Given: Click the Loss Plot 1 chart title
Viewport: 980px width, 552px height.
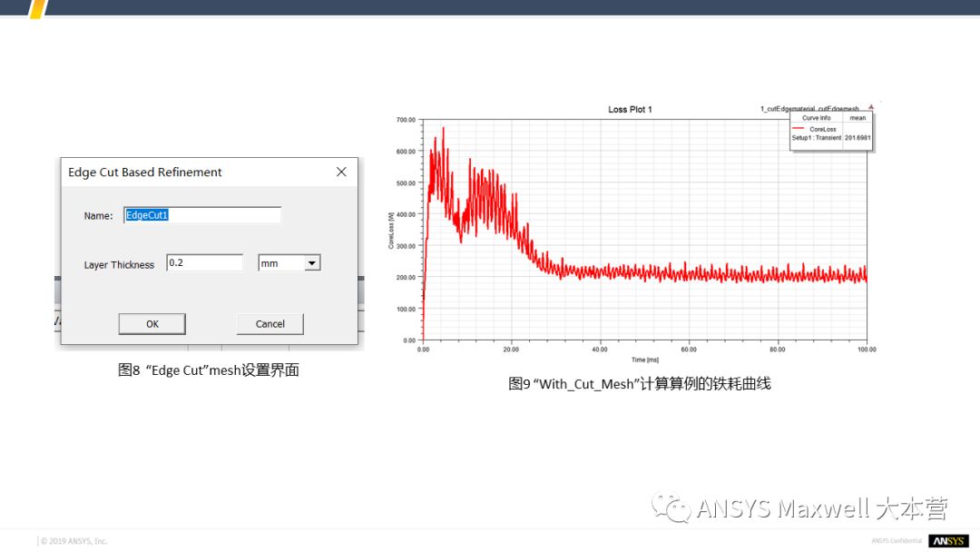Looking at the screenshot, I should 630,109.
